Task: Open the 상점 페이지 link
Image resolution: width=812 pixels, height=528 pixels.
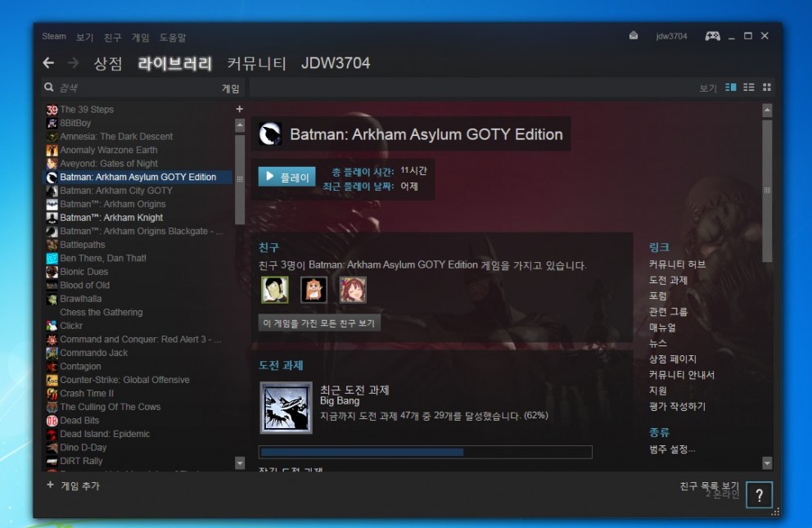Action: pos(673,359)
